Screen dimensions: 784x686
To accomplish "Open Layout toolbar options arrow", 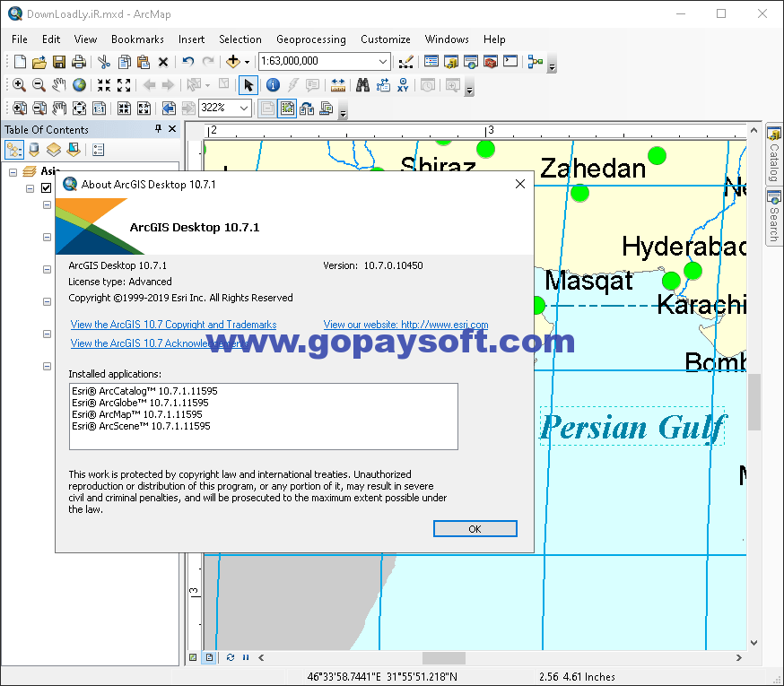I will click(x=343, y=113).
